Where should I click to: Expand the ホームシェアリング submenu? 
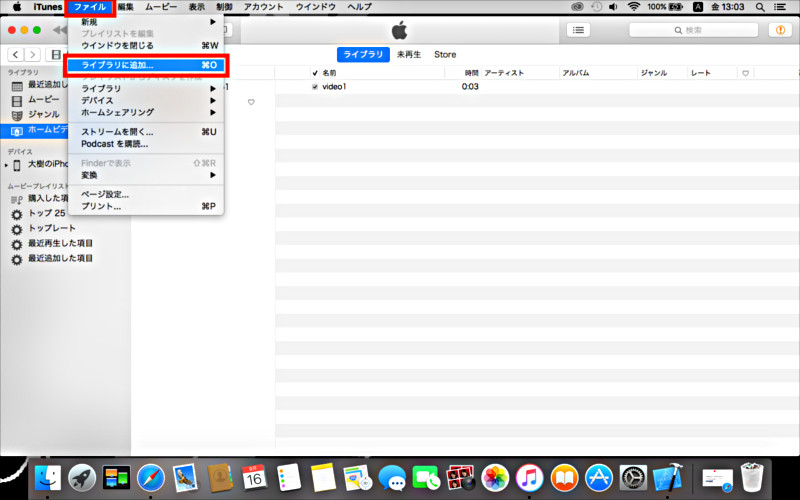pos(148,112)
